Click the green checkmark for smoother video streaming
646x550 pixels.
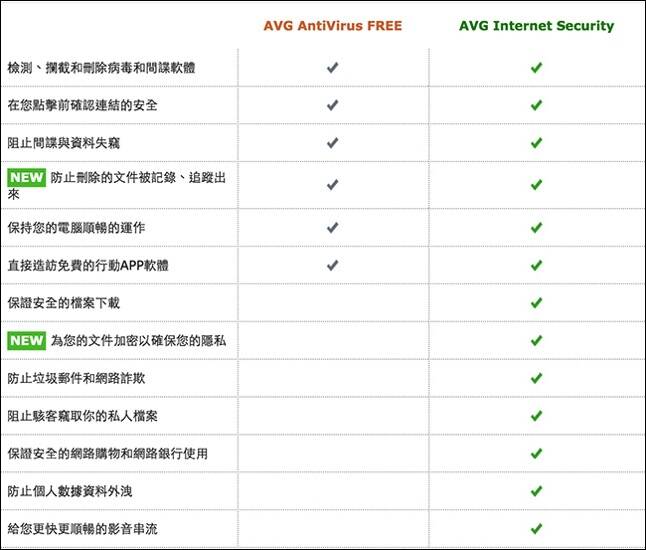tap(536, 529)
